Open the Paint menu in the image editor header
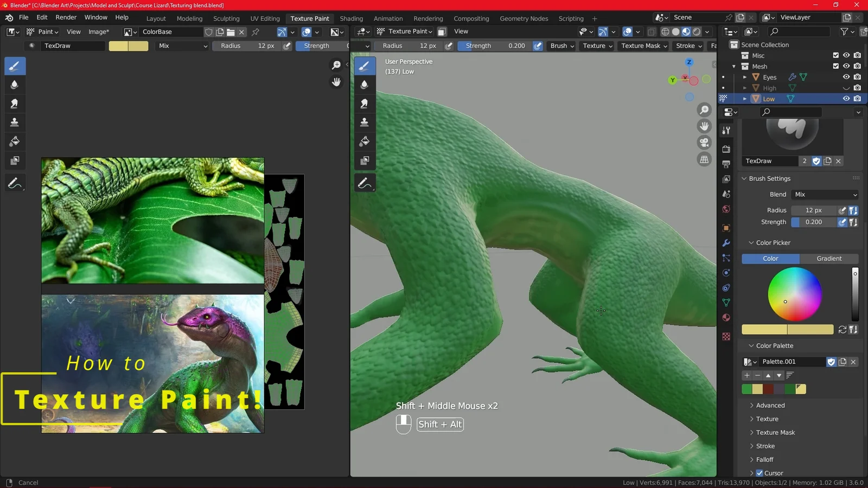868x488 pixels. coord(46,31)
